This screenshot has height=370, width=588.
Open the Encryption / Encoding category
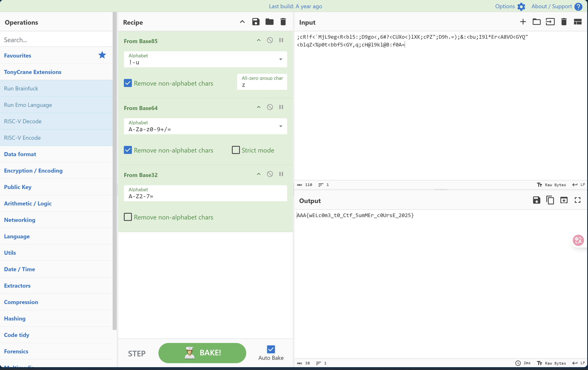click(33, 171)
